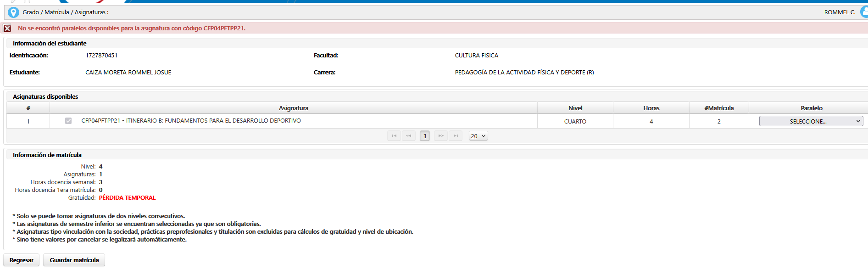Click the red error X icon
The image size is (868, 270).
pos(7,28)
